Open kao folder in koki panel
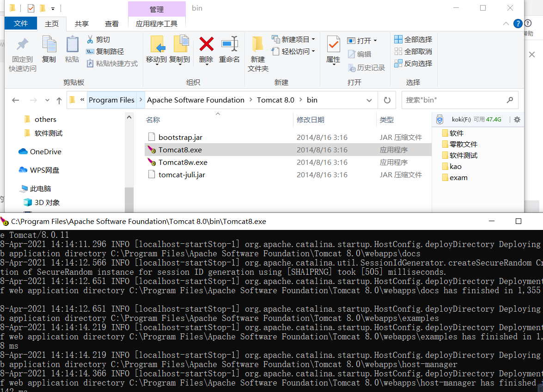Viewport: 543px width, 392px height. (x=452, y=166)
